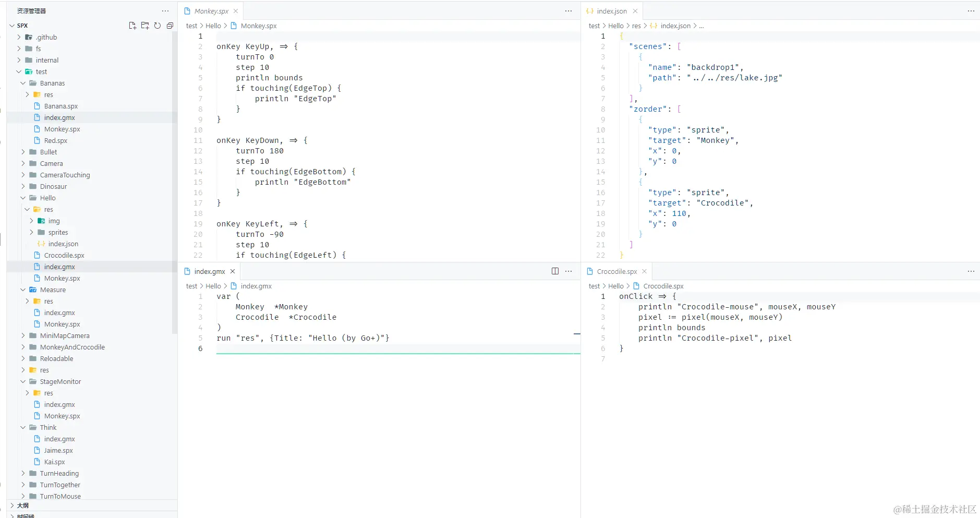The width and height of the screenshot is (980, 518).
Task: Click the "zorder" key in index.json
Action: coord(648,109)
